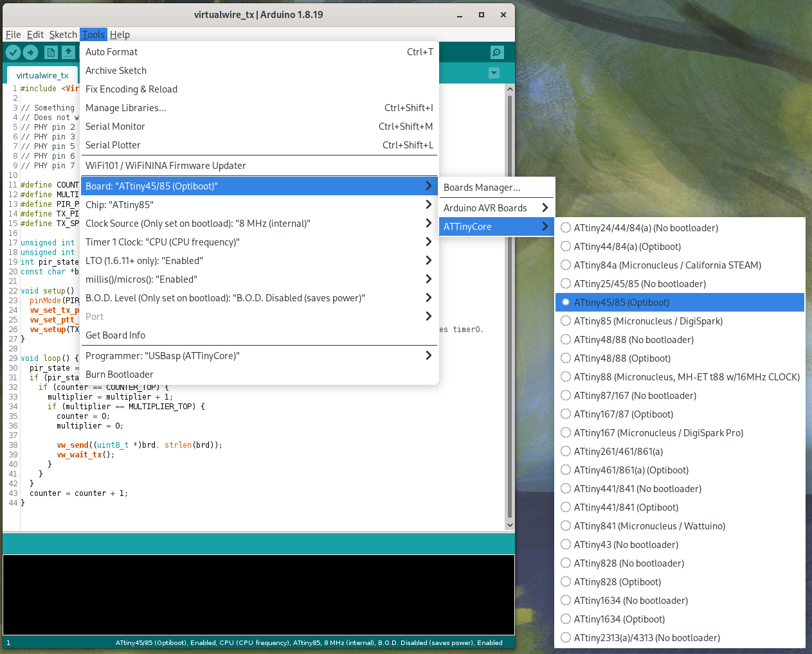812x654 pixels.
Task: Click Get Board Info
Action: [259, 335]
